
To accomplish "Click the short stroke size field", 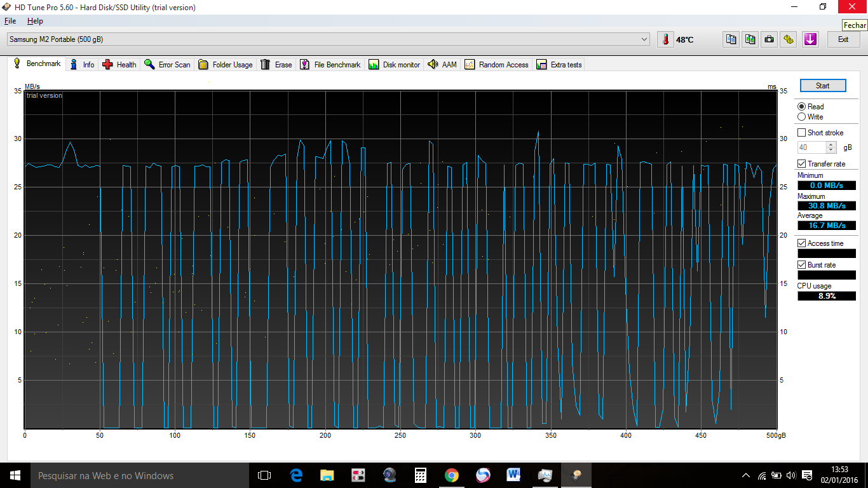I will [x=811, y=147].
